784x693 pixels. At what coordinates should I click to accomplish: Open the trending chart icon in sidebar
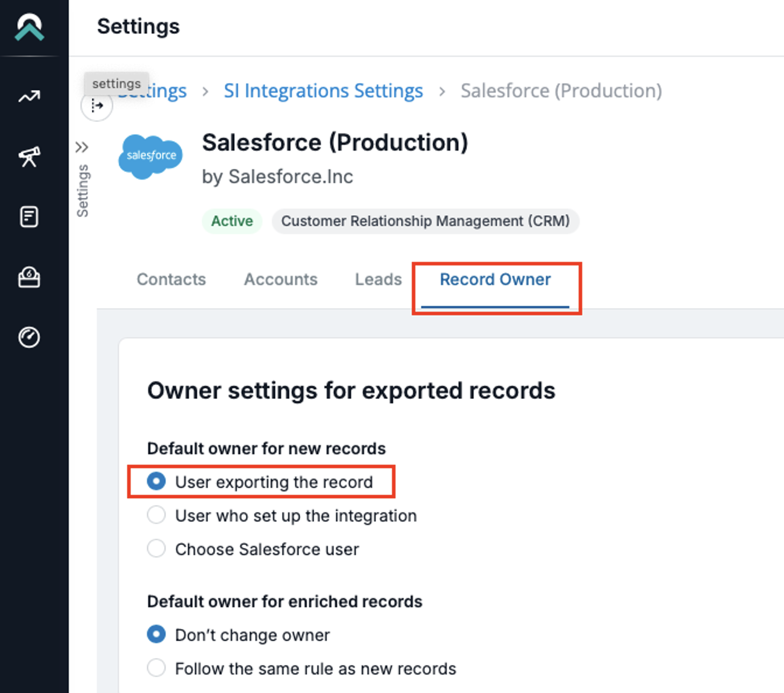29,97
